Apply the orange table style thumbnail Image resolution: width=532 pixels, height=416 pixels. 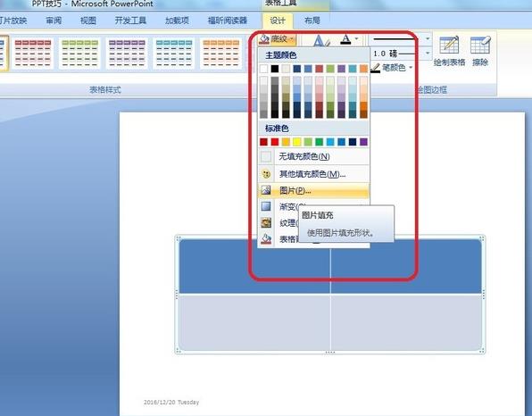[x=220, y=53]
